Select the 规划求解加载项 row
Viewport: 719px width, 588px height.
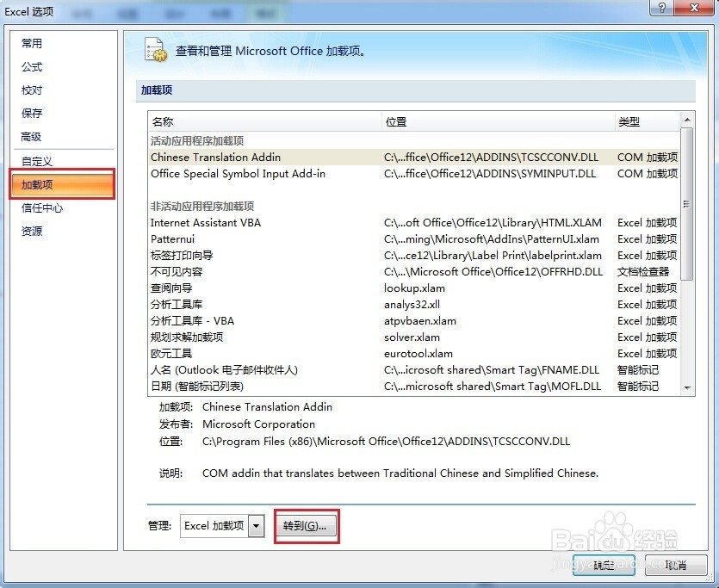[x=414, y=337]
